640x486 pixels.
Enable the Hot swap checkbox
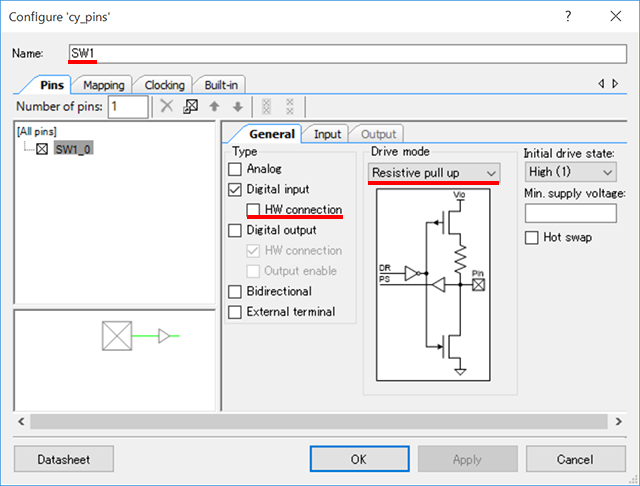tap(531, 238)
